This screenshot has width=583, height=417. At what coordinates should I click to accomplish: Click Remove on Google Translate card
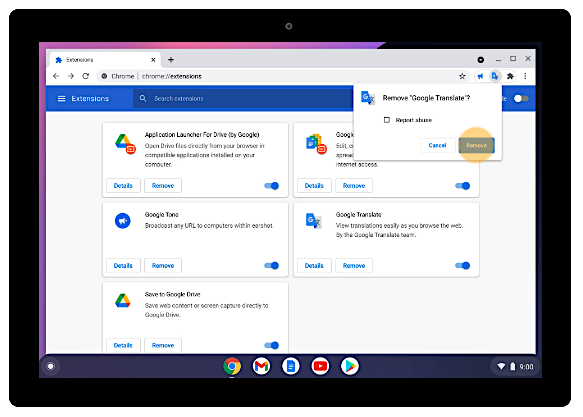click(354, 266)
